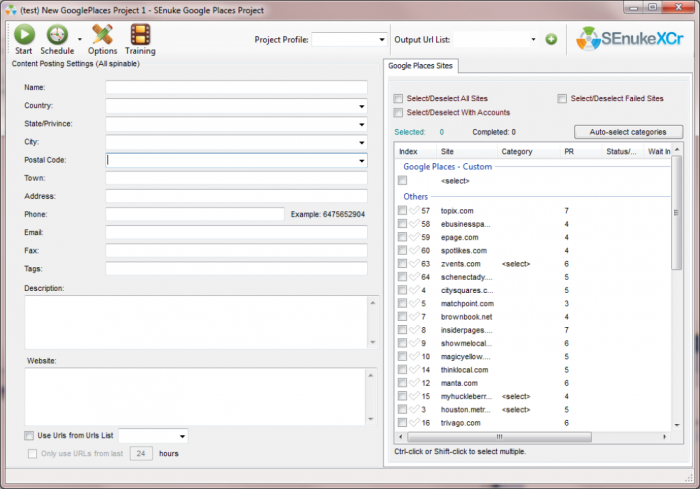
Task: Open the Schedule clock icon
Action: coord(58,34)
